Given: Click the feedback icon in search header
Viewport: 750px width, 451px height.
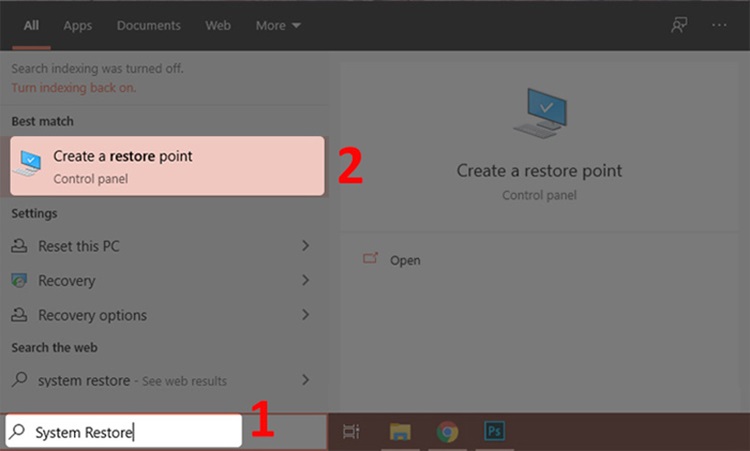Looking at the screenshot, I should 679,26.
